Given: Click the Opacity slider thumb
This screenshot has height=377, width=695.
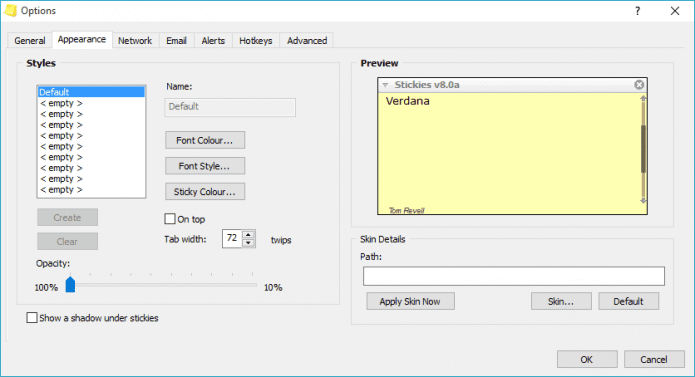Looking at the screenshot, I should click(70, 284).
